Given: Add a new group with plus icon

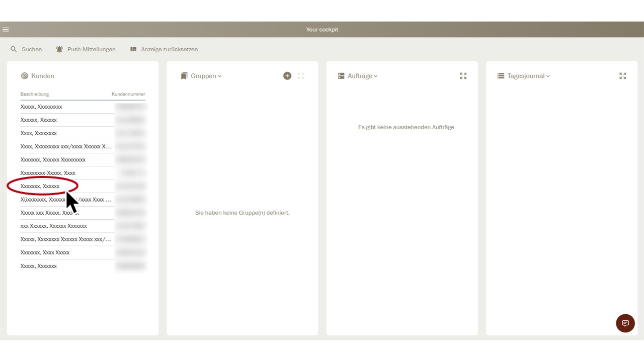Looking at the screenshot, I should point(287,76).
